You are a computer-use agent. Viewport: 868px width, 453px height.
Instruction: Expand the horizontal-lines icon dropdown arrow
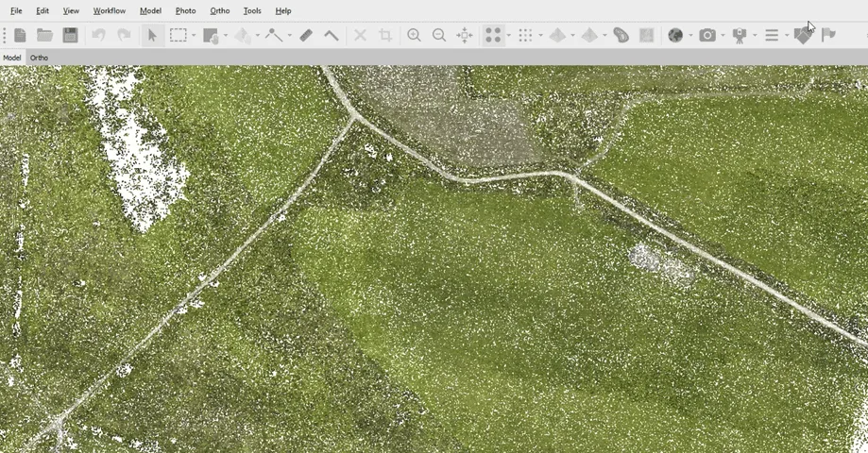787,36
